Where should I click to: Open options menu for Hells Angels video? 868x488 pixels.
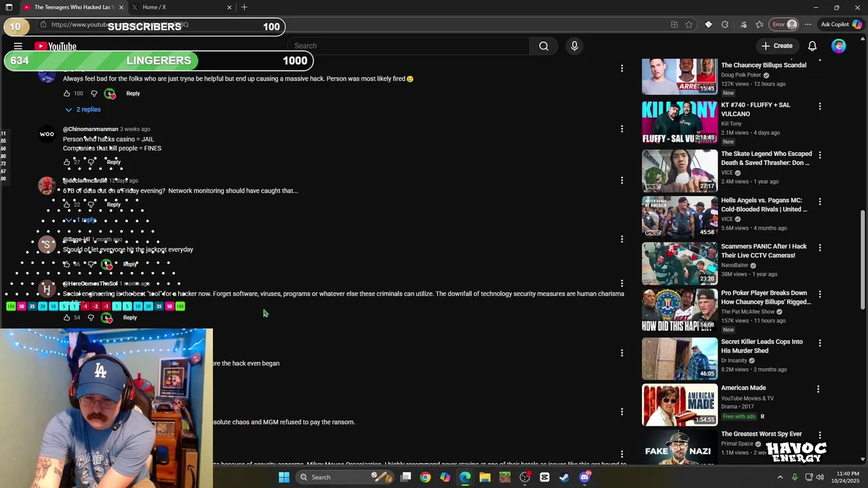[820, 202]
